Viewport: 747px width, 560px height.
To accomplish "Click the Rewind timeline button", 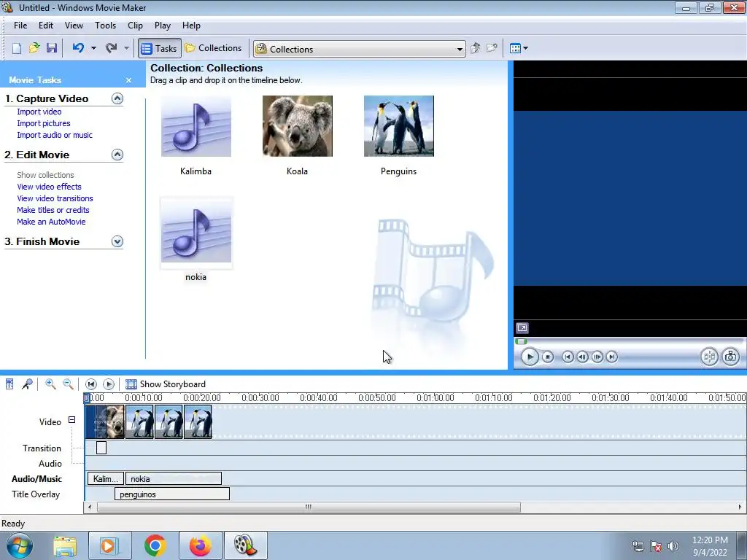I will point(91,384).
